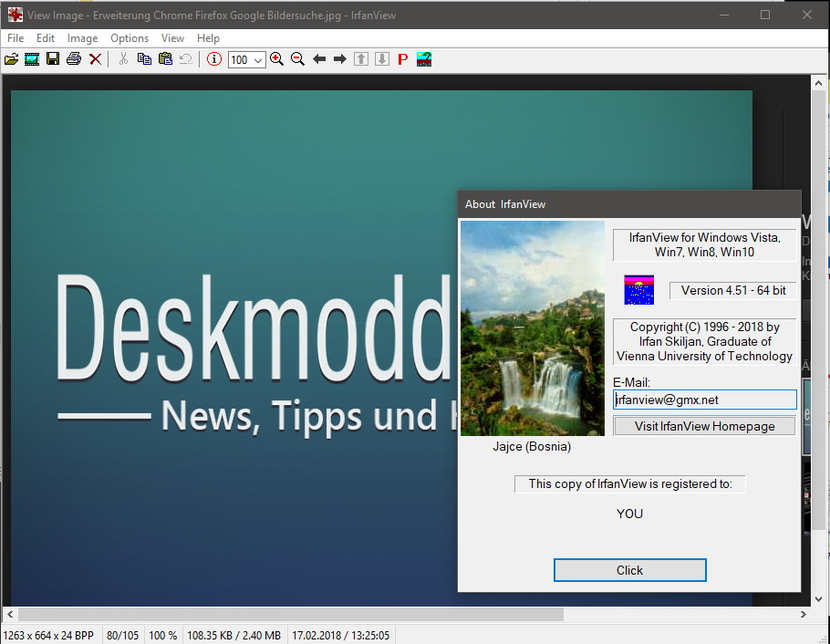Click the vertical scrollbar thumb
The height and width of the screenshot is (644, 830).
818,310
